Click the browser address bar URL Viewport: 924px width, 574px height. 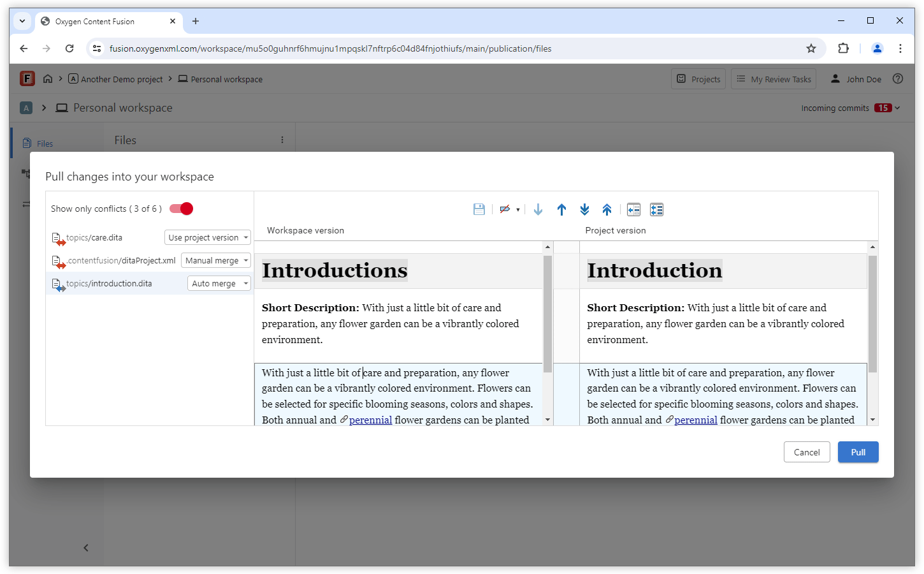tap(330, 48)
